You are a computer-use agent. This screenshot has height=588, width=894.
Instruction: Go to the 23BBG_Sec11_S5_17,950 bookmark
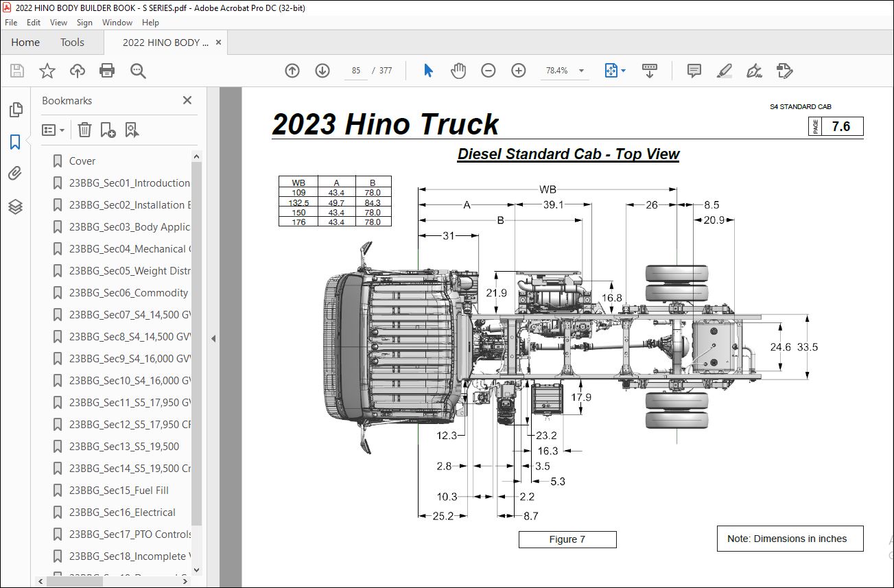point(129,403)
